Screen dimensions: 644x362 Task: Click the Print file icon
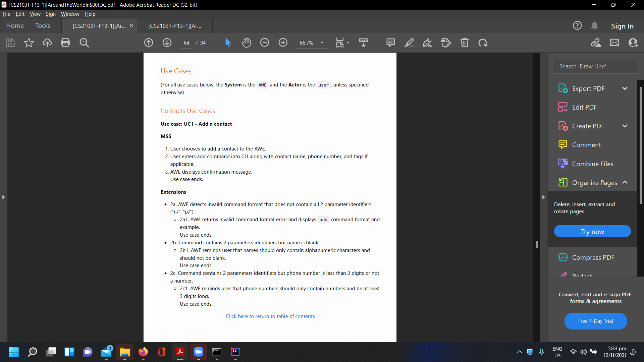(65, 43)
